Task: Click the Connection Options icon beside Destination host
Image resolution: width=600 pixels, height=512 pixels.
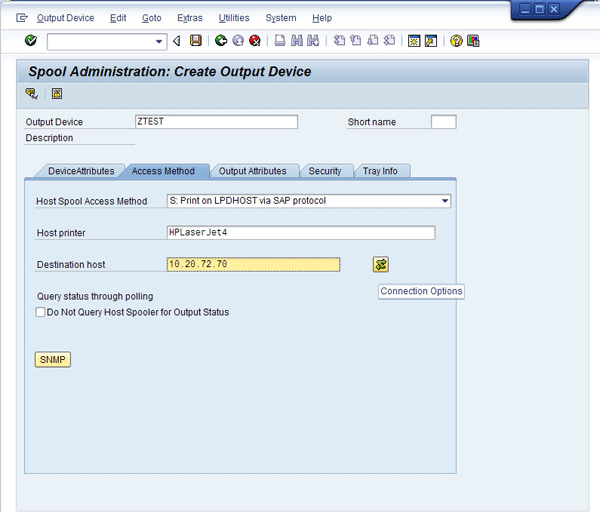Action: [x=381, y=264]
